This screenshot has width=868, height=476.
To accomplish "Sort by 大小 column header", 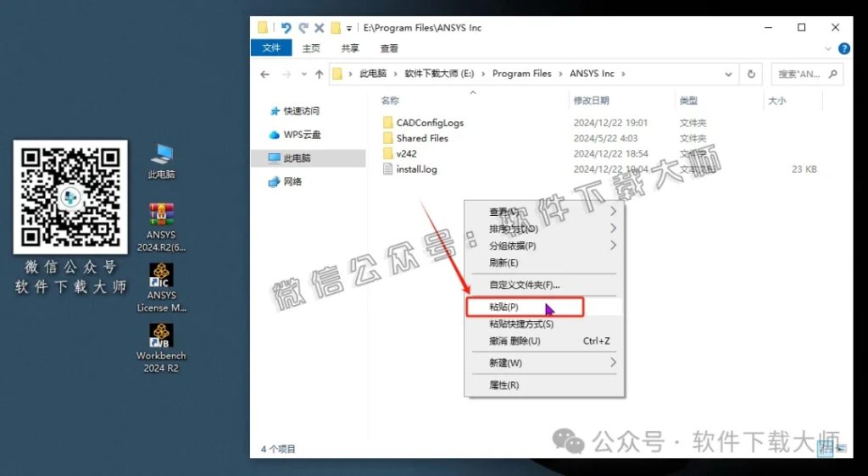I will tap(777, 101).
